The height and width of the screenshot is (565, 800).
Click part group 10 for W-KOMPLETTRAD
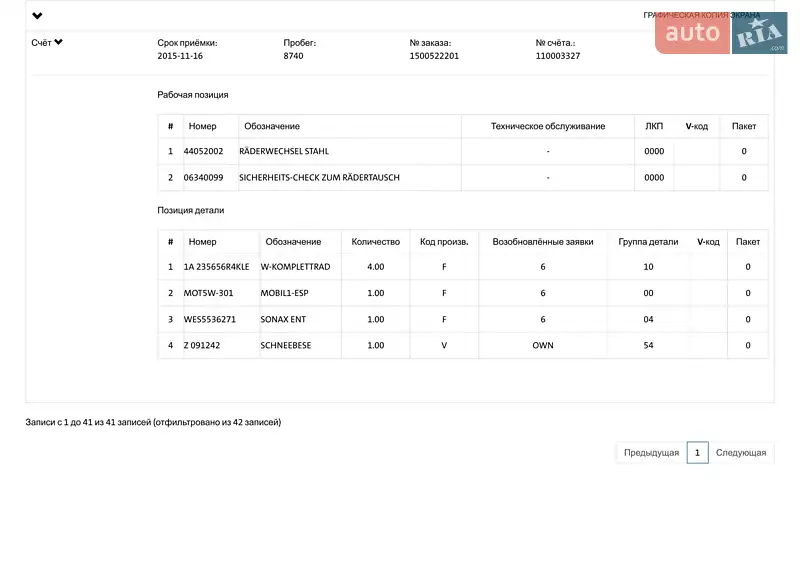pos(648,267)
